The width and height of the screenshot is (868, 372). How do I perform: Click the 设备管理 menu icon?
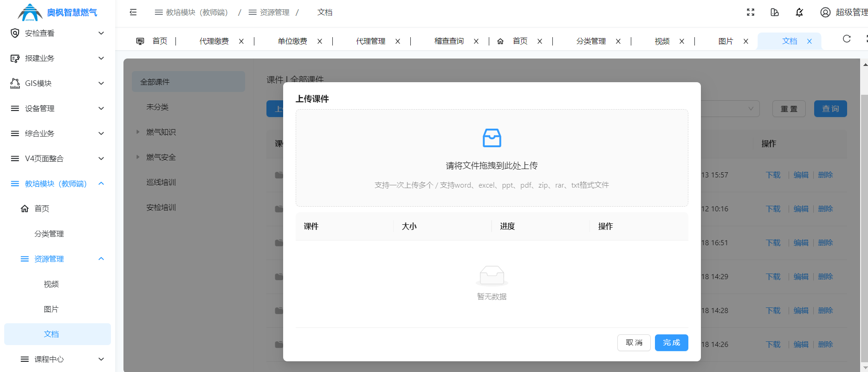click(15, 108)
